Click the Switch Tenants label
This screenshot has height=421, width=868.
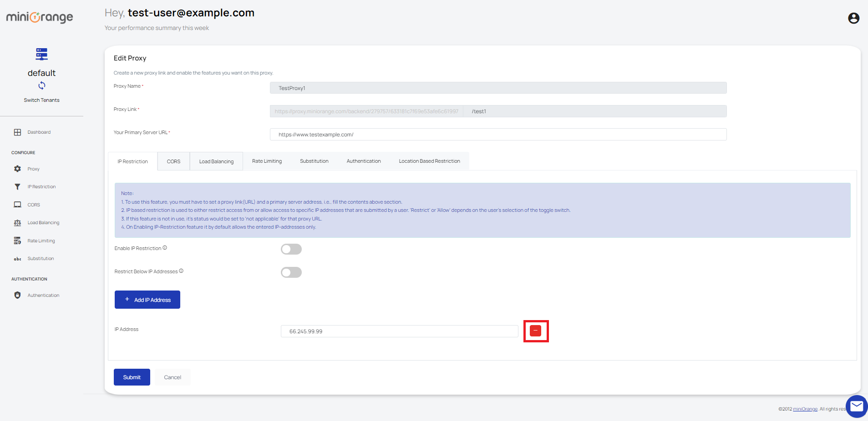[41, 100]
